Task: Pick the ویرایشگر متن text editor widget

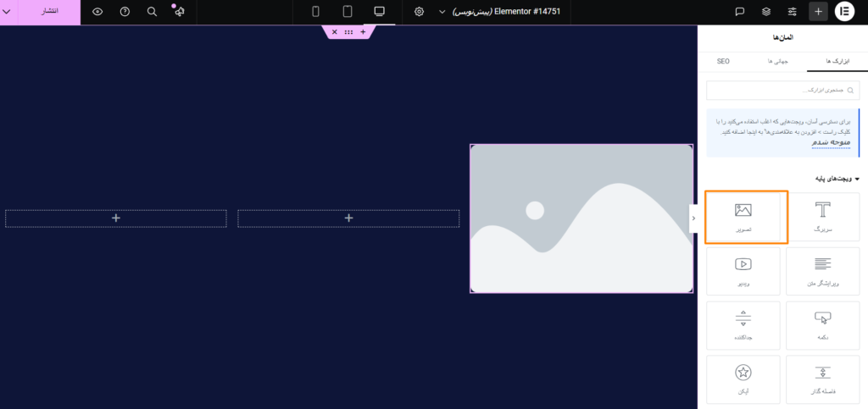Action: tap(822, 271)
